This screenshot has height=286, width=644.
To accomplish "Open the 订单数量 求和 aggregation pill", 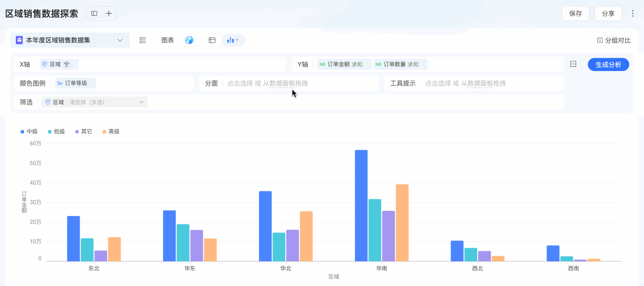I will click(x=400, y=64).
